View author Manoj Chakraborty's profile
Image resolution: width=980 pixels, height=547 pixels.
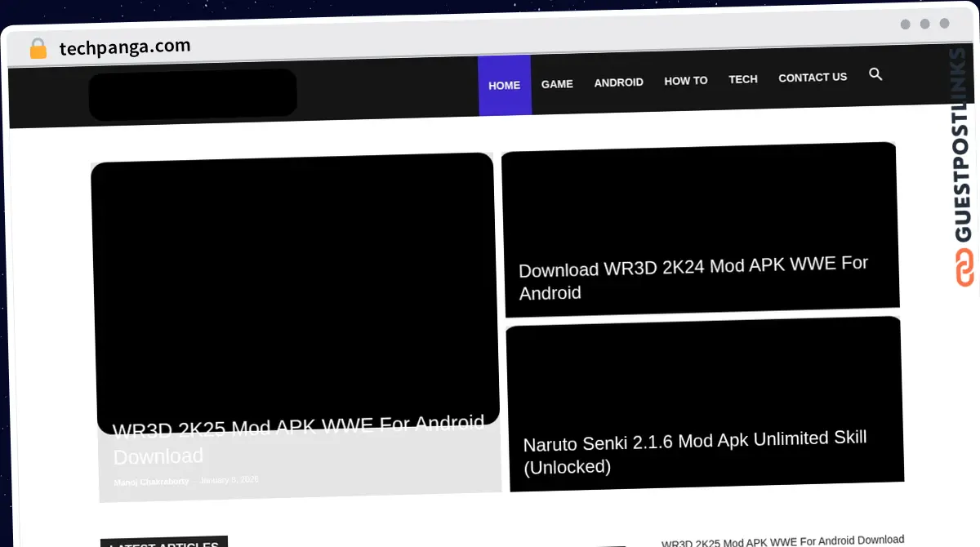point(151,482)
